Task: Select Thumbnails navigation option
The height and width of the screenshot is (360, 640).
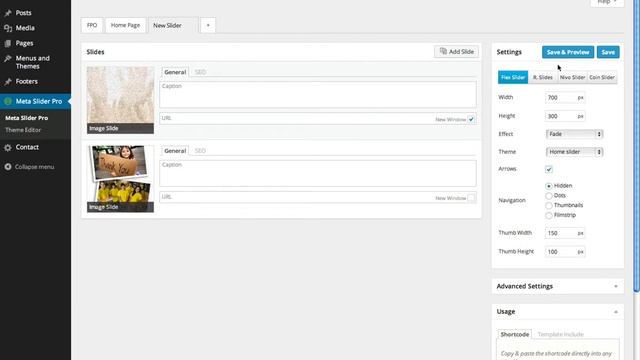Action: (549, 205)
